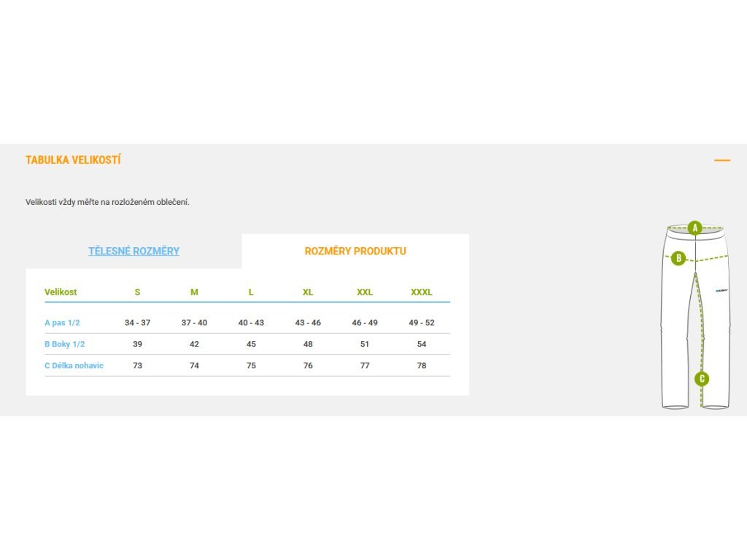Select size S column header
747x560 pixels.
point(137,292)
